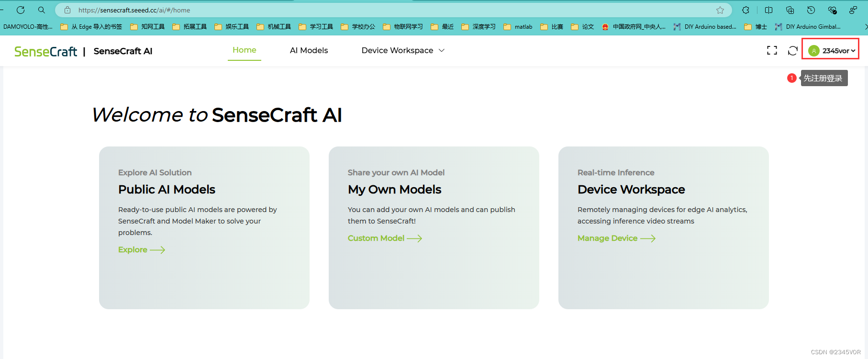Click the Explore link
868x359 pixels.
(142, 250)
